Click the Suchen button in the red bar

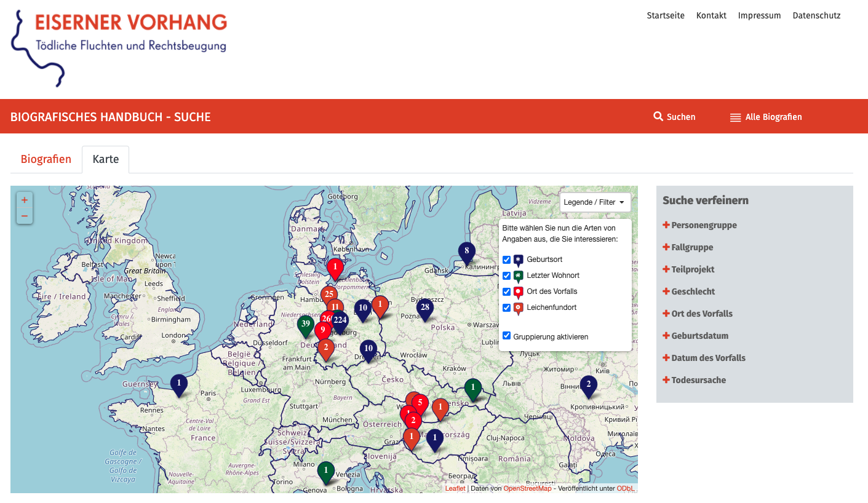674,117
